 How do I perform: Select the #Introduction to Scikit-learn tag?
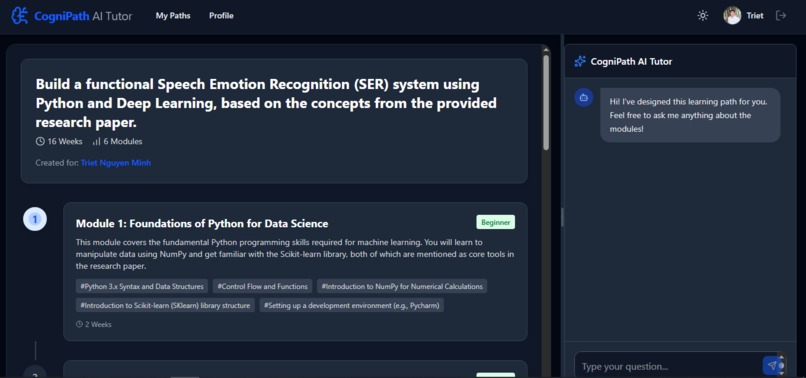click(165, 305)
